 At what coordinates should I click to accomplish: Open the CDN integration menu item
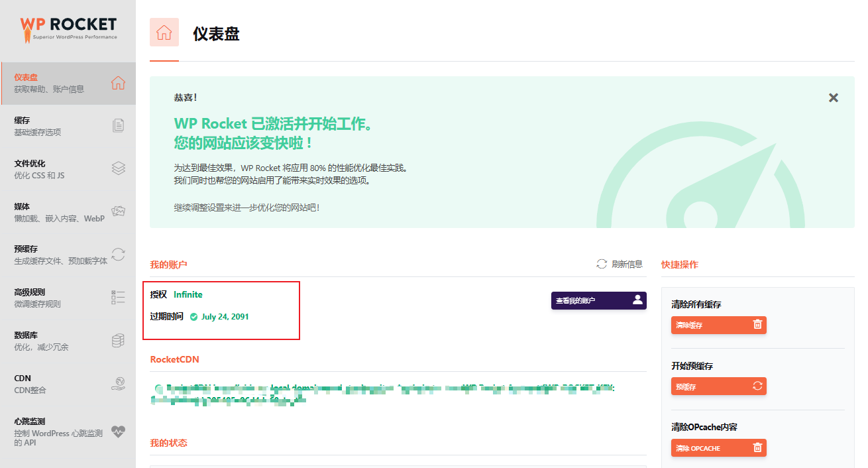coord(68,384)
